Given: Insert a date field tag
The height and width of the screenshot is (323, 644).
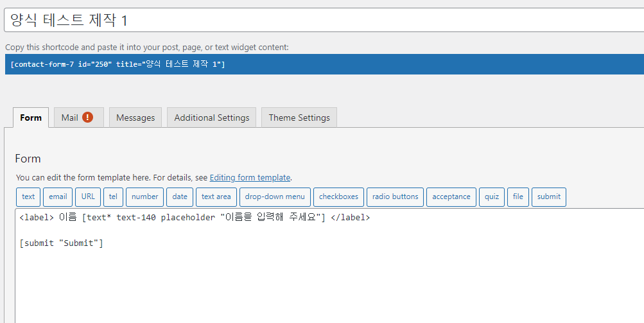Looking at the screenshot, I should (x=180, y=197).
